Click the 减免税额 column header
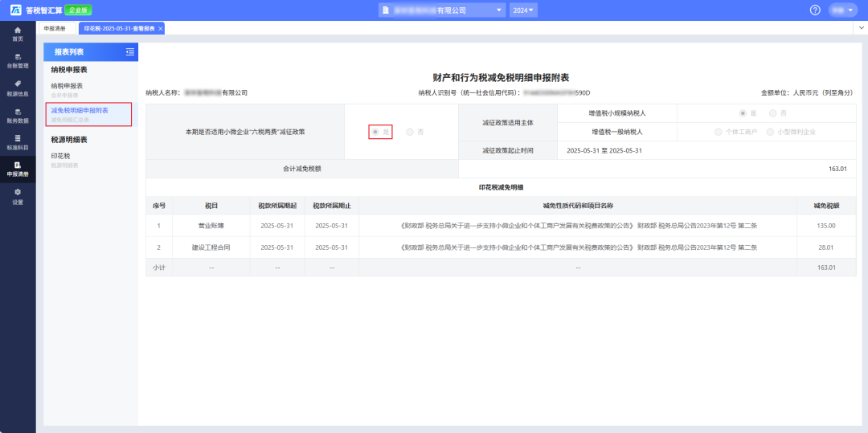 click(826, 206)
